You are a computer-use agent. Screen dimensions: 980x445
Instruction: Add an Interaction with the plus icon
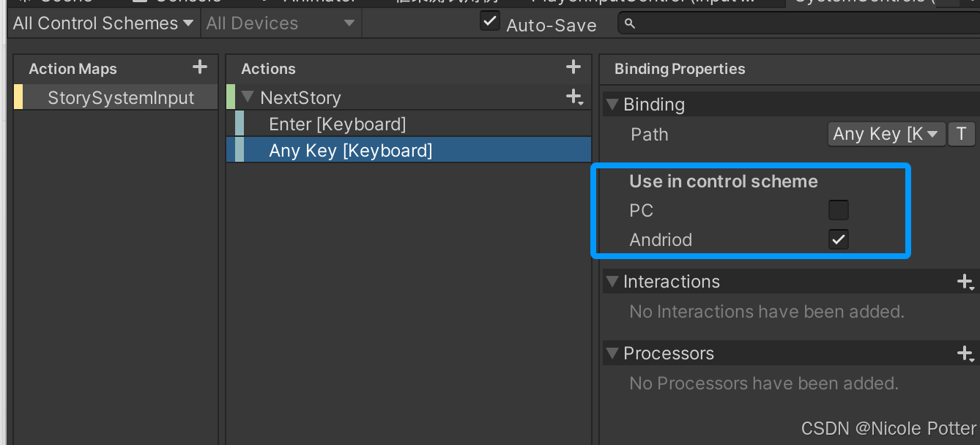pos(965,281)
